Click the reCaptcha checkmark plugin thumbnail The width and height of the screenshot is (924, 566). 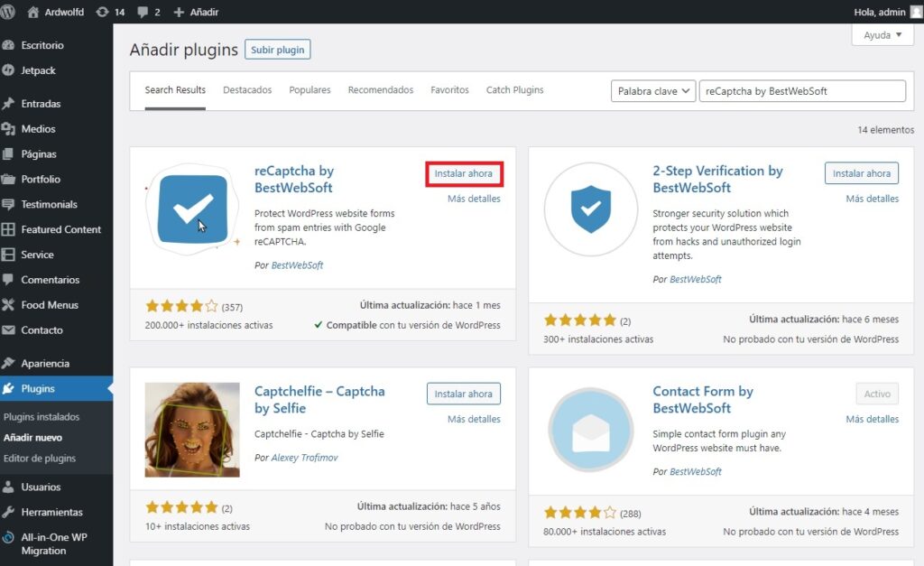coord(193,209)
